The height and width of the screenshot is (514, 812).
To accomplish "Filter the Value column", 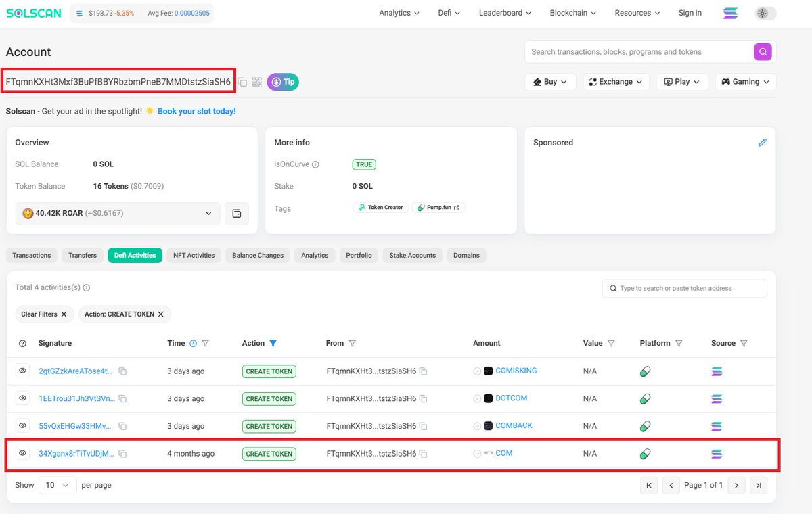I will (611, 344).
